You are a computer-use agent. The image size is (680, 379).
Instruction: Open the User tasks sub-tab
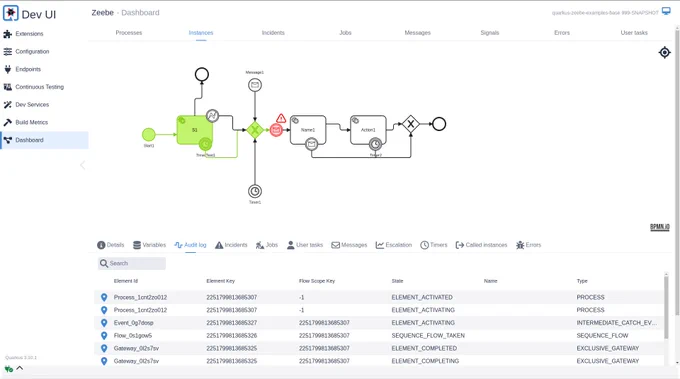pyautogui.click(x=305, y=245)
